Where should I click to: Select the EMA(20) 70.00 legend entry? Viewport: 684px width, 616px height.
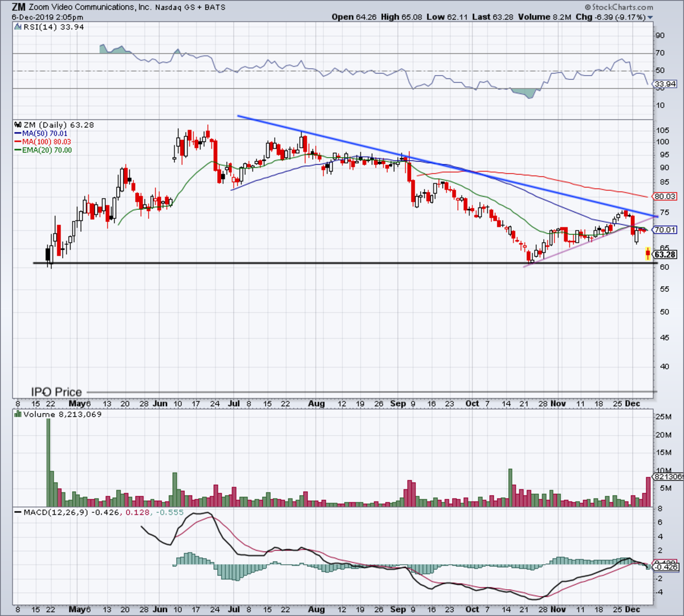click(43, 150)
